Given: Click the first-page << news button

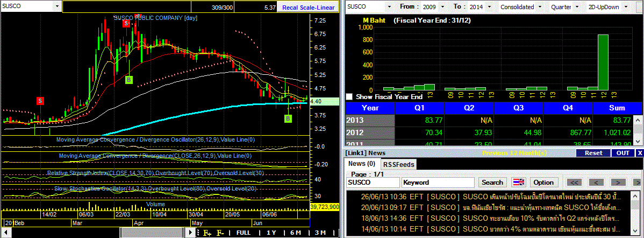Looking at the screenshot, I should click(x=575, y=182).
